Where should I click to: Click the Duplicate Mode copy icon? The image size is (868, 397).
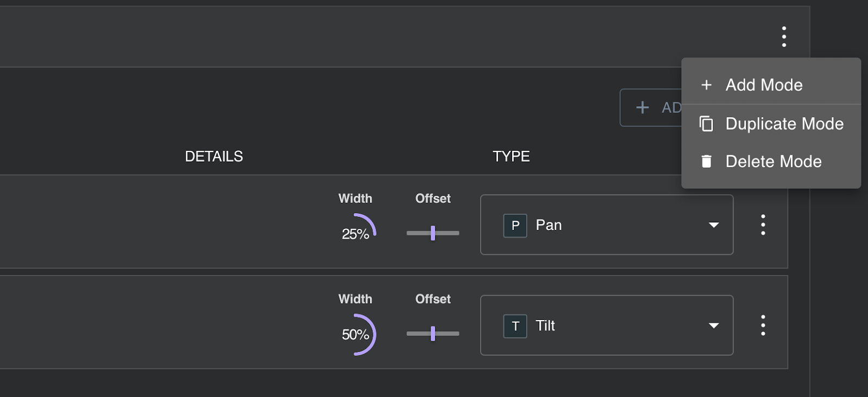coord(706,124)
